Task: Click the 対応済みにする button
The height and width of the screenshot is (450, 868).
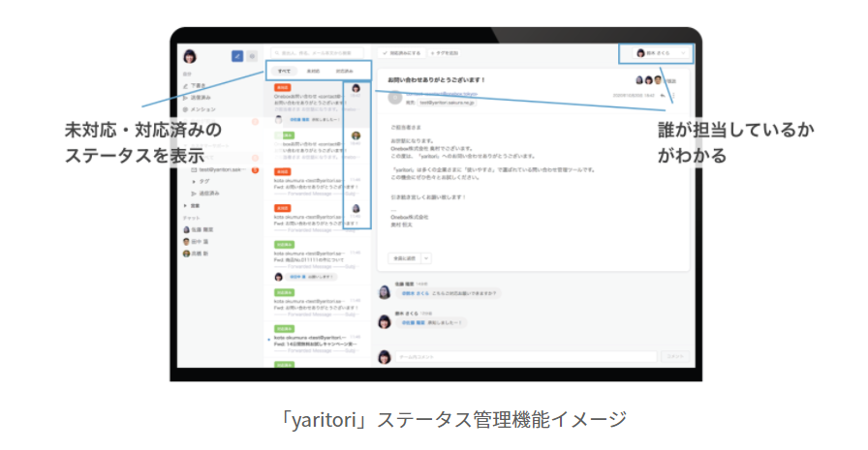Action: 401,53
